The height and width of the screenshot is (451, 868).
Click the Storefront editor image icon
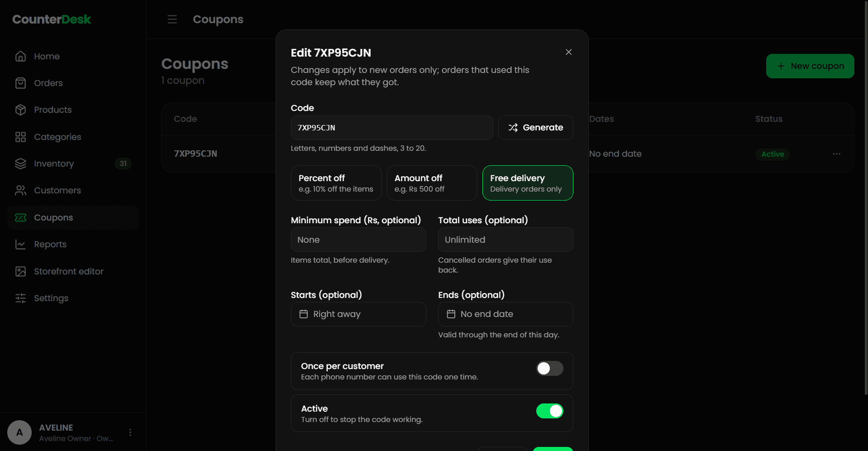click(x=20, y=271)
